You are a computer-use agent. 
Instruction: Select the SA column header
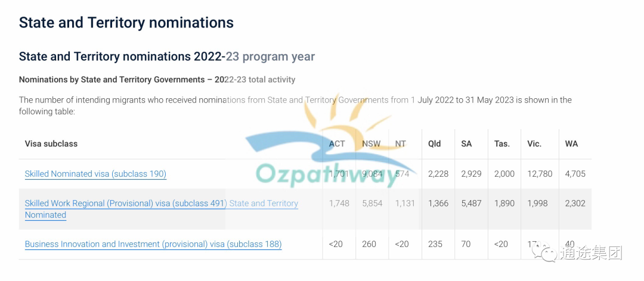coord(466,143)
